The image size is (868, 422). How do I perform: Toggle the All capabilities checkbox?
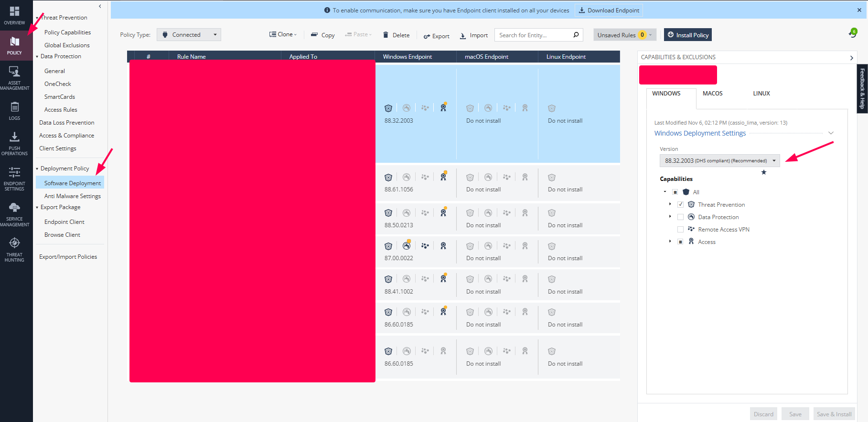click(x=675, y=192)
